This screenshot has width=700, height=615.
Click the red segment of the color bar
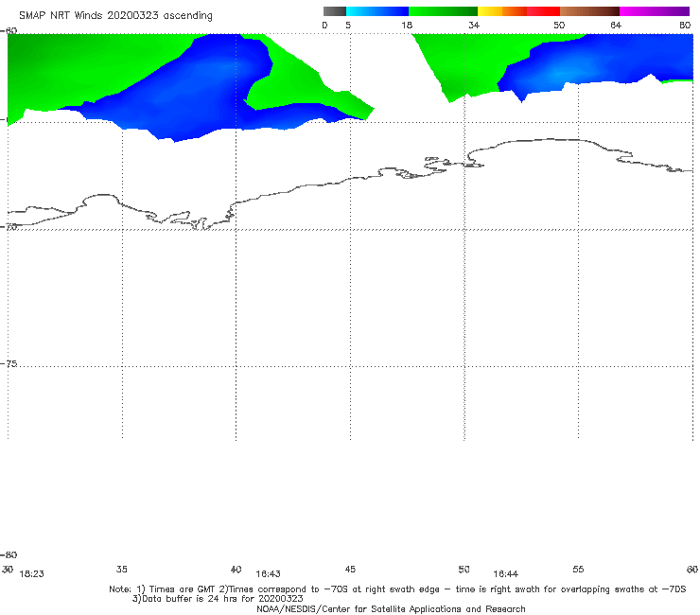(543, 11)
